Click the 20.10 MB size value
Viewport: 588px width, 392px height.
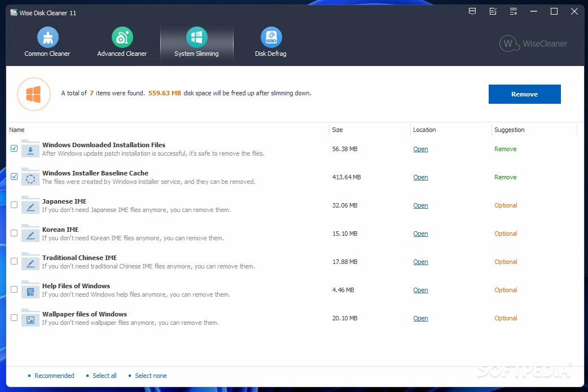[345, 318]
